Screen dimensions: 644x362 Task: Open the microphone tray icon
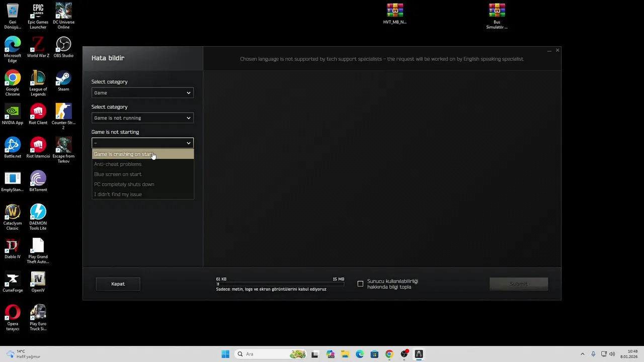pos(594,354)
